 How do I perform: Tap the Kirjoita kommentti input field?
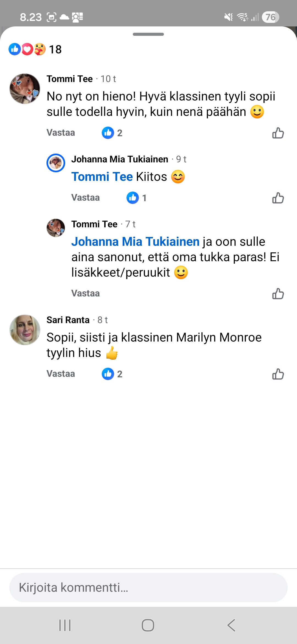[148, 588]
